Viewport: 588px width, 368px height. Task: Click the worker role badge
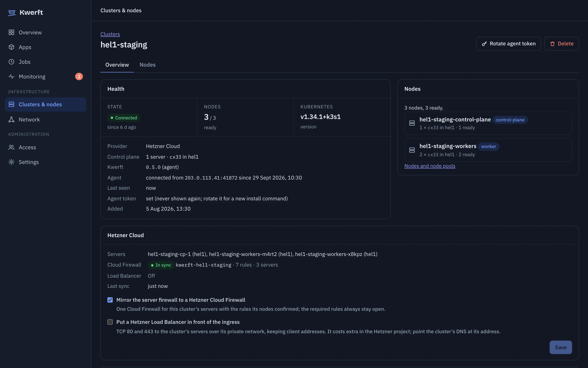(488, 147)
